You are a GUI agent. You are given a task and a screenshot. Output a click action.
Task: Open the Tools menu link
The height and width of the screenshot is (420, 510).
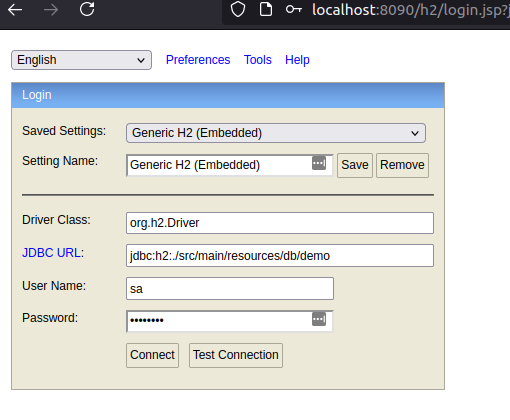pyautogui.click(x=258, y=60)
